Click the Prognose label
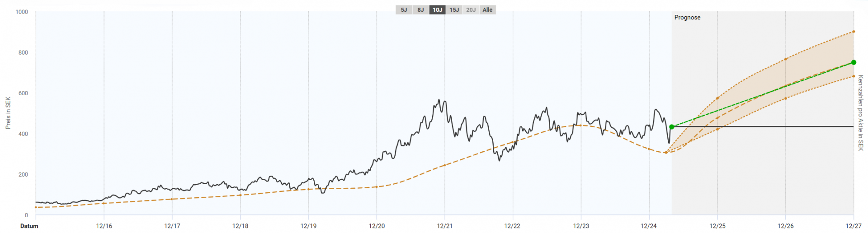This screenshot has width=868, height=233. (x=687, y=18)
